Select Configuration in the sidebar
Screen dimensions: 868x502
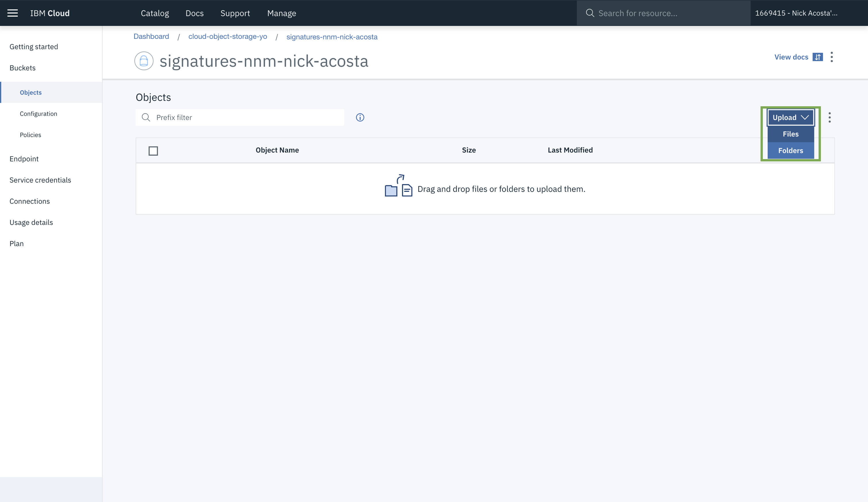[39, 114]
